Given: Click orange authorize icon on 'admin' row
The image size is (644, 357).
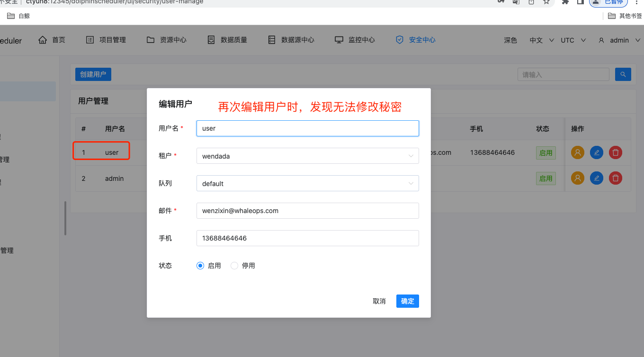Looking at the screenshot, I should 577,178.
